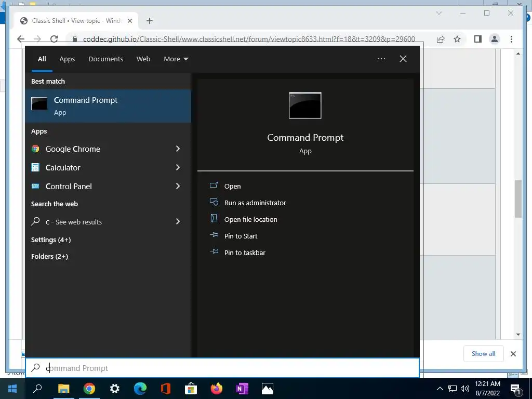Click the taskbar clock and date
Image resolution: width=532 pixels, height=399 pixels.
pyautogui.click(x=487, y=389)
